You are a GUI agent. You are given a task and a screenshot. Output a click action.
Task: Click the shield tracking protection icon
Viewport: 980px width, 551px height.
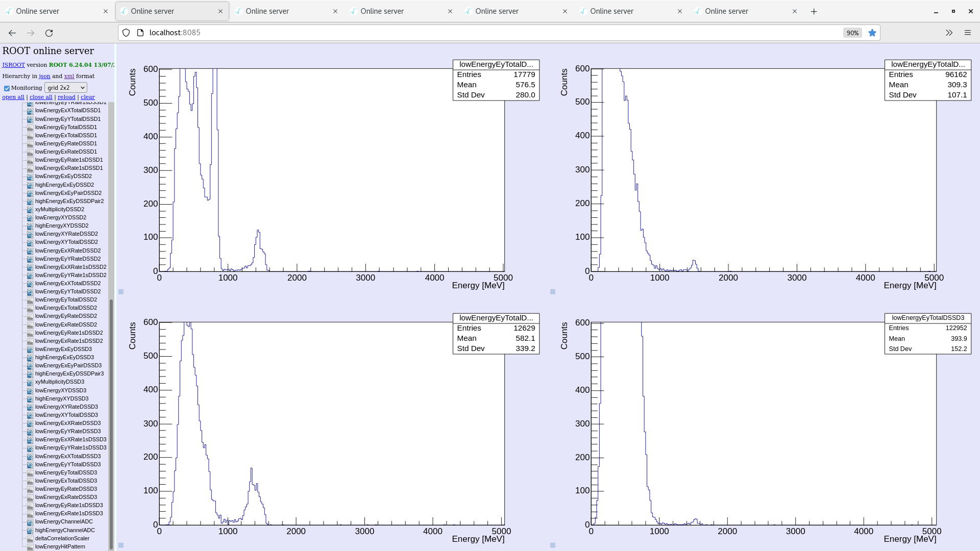coord(126,33)
